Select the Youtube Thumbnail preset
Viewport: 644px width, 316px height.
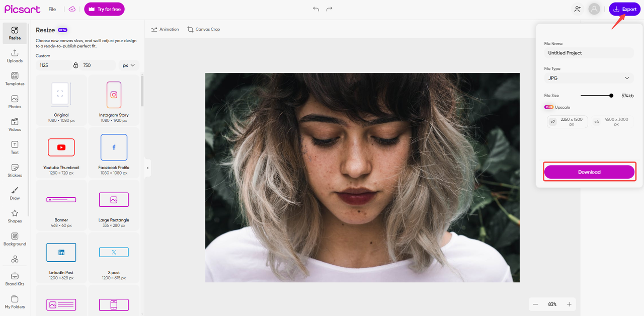[61, 152]
